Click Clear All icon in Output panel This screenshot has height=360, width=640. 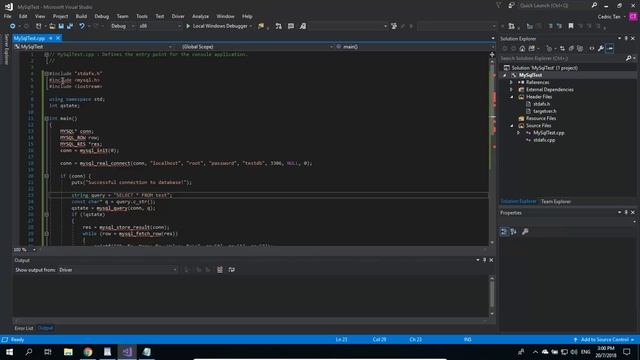(x=220, y=270)
